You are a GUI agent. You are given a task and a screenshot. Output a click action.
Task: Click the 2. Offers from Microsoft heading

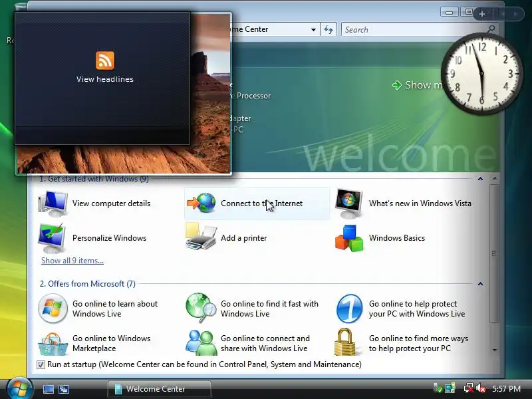(x=88, y=284)
